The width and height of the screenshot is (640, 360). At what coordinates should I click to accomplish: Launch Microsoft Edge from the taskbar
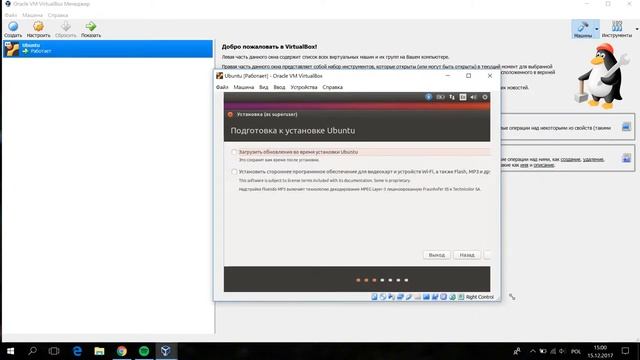tap(77, 351)
